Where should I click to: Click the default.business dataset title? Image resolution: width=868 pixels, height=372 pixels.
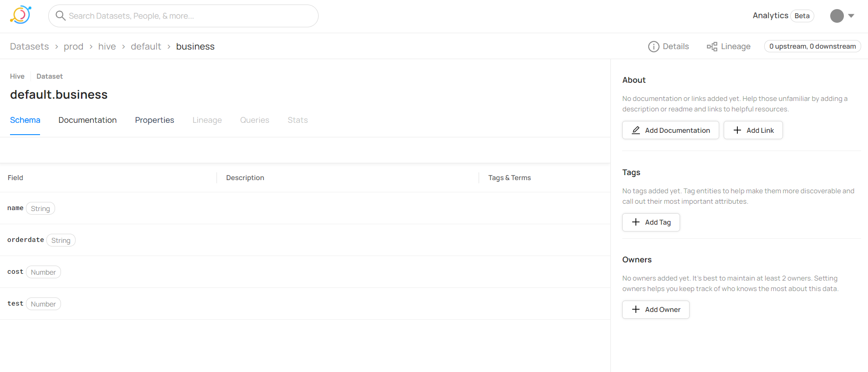pyautogui.click(x=59, y=95)
